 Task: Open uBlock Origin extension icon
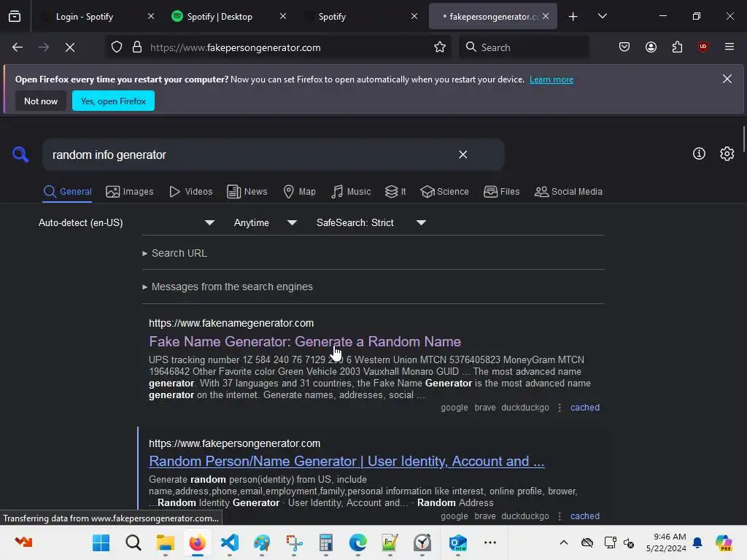pos(703,47)
